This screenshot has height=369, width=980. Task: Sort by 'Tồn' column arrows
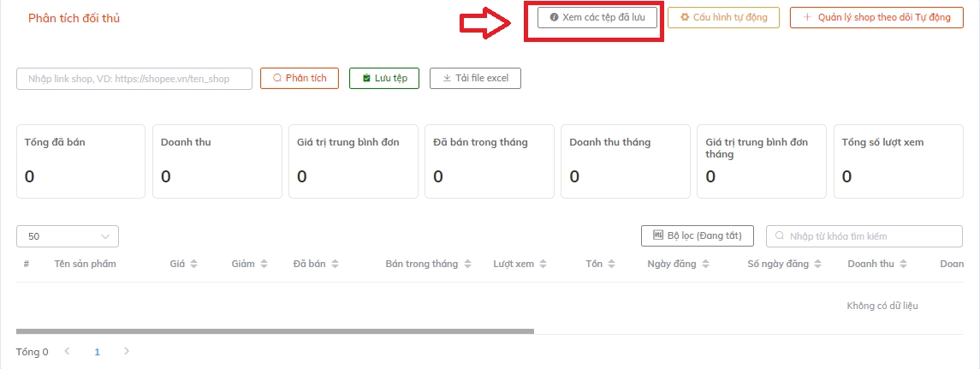(612, 264)
